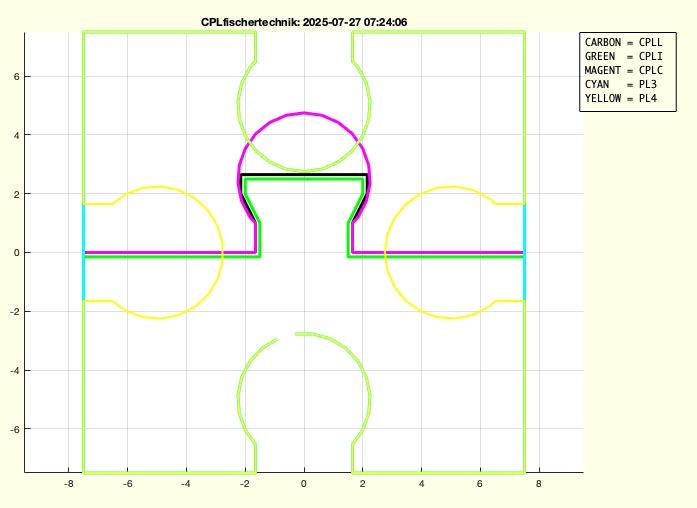Click the left yellow circular arc

tap(222, 252)
